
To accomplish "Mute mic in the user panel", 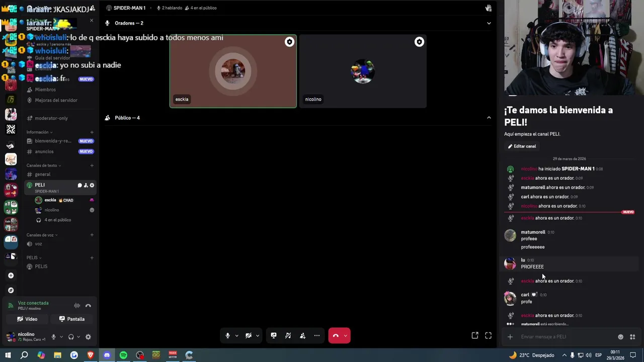I will tap(53, 337).
